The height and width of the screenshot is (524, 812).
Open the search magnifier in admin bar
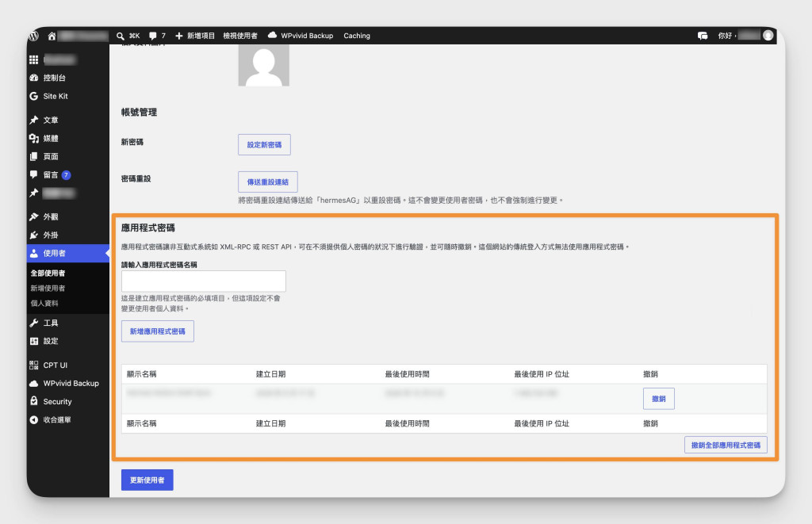click(121, 36)
